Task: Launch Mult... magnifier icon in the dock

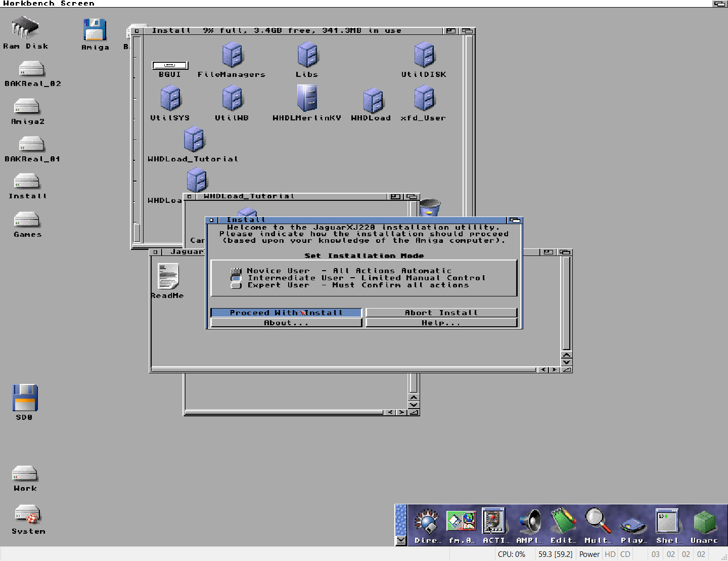Action: pyautogui.click(x=598, y=522)
